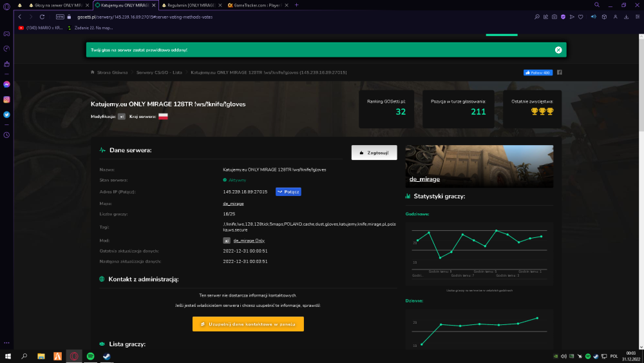Viewport: 644px width, 363px height.
Task: Open 'Serwery CS:GO - Lista' breadcrumb
Action: (x=159, y=72)
